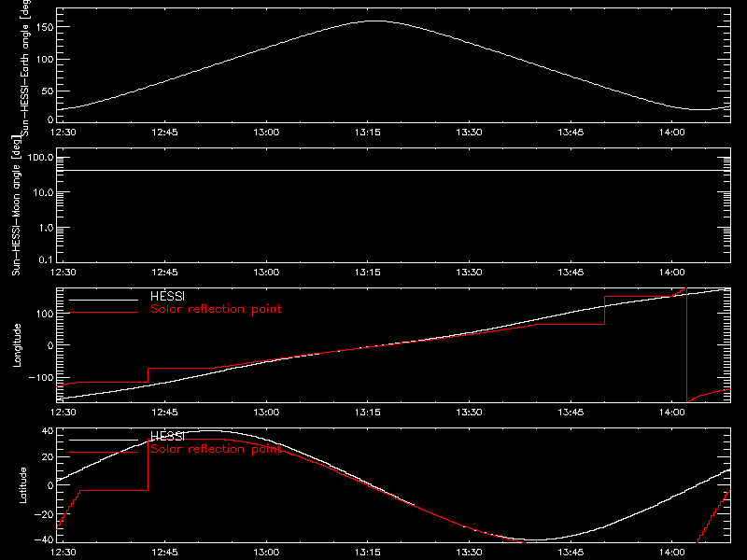Select 14:00 label under Longitude plot
This screenshot has height=560, width=747.
[x=672, y=413]
